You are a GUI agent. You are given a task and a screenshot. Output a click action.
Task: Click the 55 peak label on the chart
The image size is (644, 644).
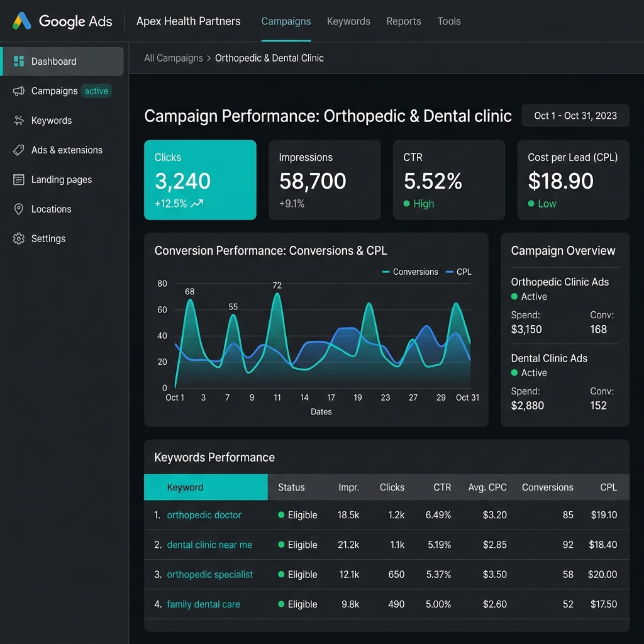coord(233,307)
